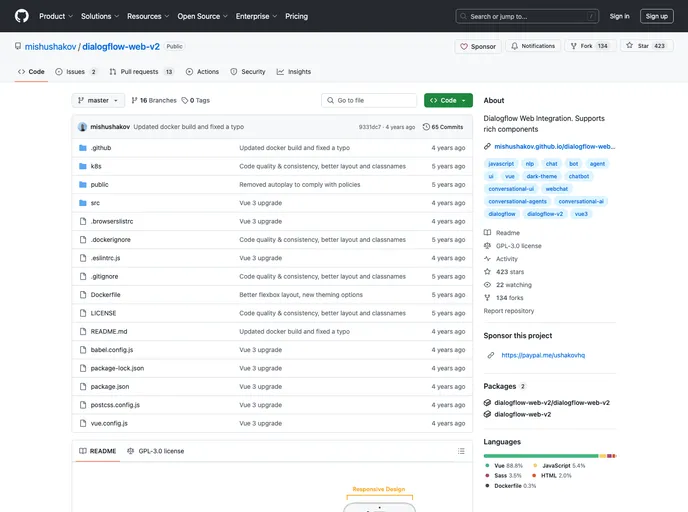Focus the Go to file search box
This screenshot has height=512, width=688.
369,100
